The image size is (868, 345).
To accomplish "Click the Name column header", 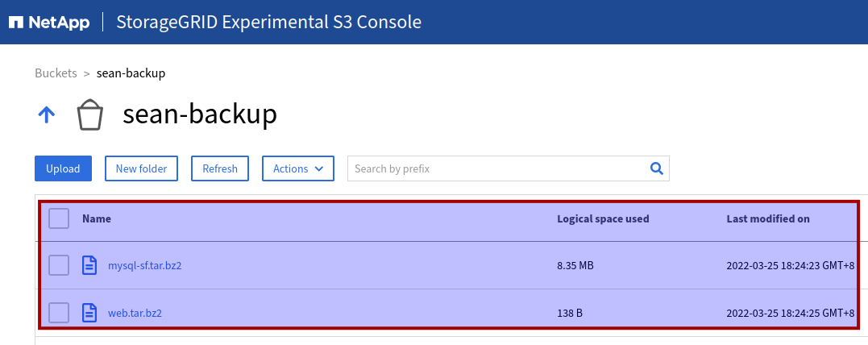I will [x=97, y=218].
